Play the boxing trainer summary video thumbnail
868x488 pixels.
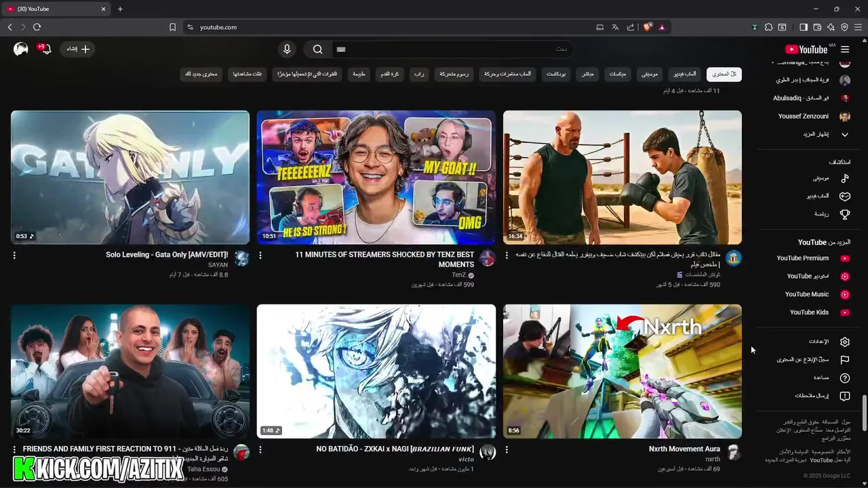623,177
